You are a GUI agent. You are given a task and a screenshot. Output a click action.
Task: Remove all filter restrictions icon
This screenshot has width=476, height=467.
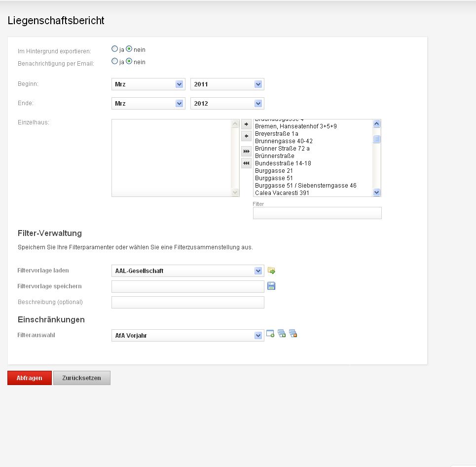click(293, 334)
